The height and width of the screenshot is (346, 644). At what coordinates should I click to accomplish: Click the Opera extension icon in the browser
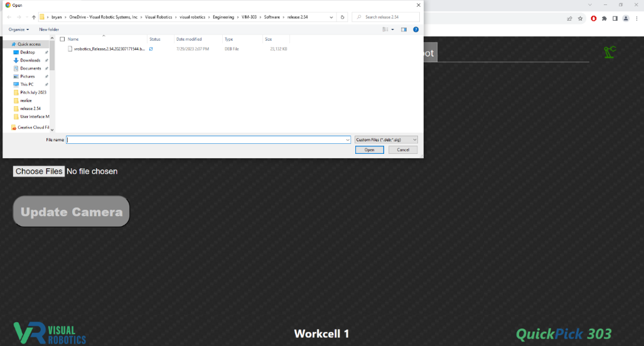click(x=594, y=18)
